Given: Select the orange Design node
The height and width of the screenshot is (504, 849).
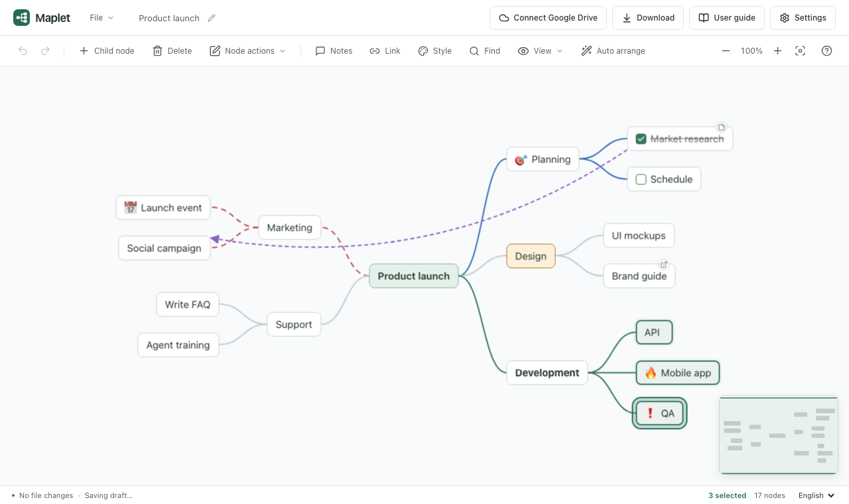Looking at the screenshot, I should tap(531, 256).
